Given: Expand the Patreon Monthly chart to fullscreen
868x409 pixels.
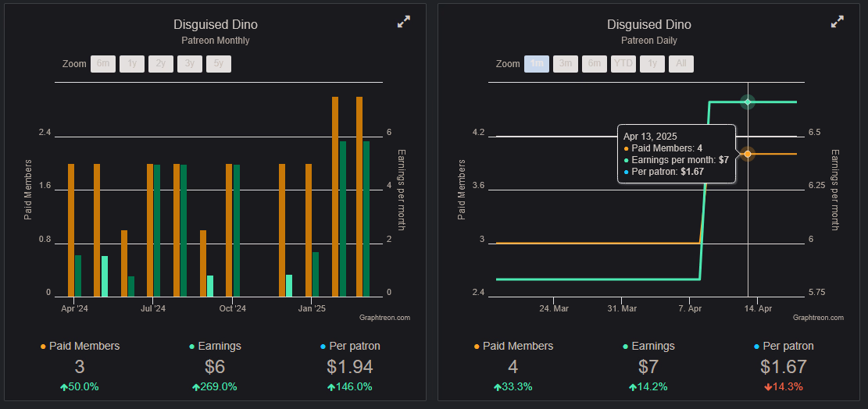Looking at the screenshot, I should [x=403, y=23].
